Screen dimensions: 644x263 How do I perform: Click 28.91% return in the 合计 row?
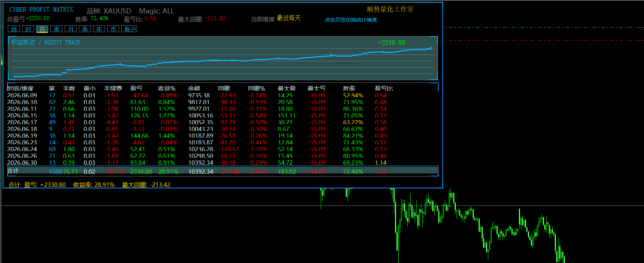[168, 172]
